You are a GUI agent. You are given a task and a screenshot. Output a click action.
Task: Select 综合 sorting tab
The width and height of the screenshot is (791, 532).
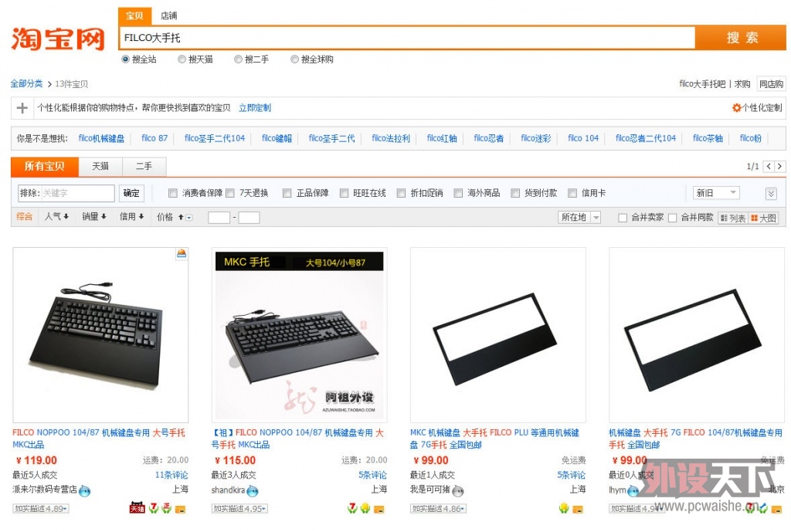24,216
